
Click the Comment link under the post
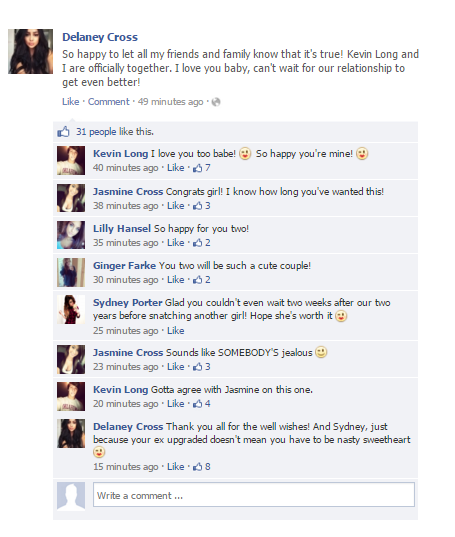(x=109, y=102)
